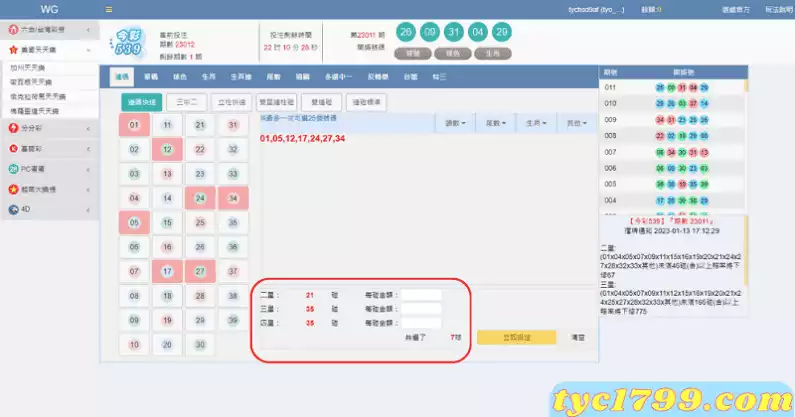
Task: Click the username tychocttiaf in header
Action: (596, 10)
